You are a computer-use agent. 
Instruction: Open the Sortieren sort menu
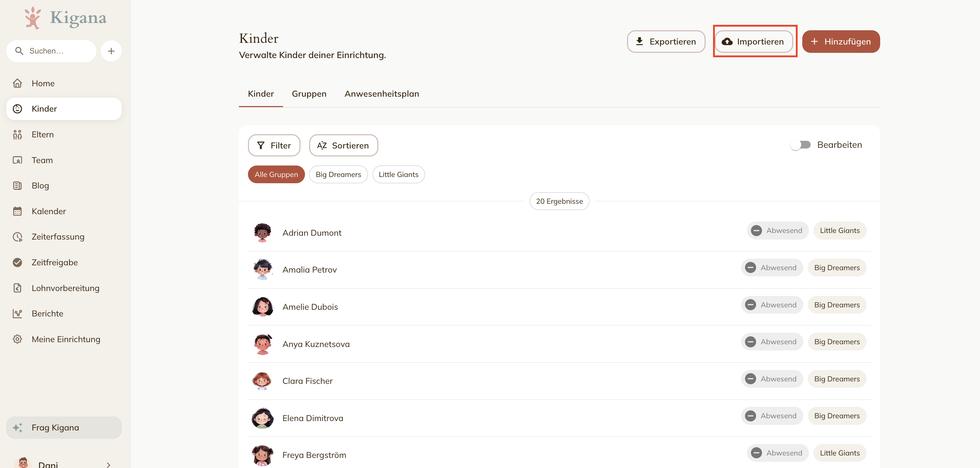click(344, 145)
